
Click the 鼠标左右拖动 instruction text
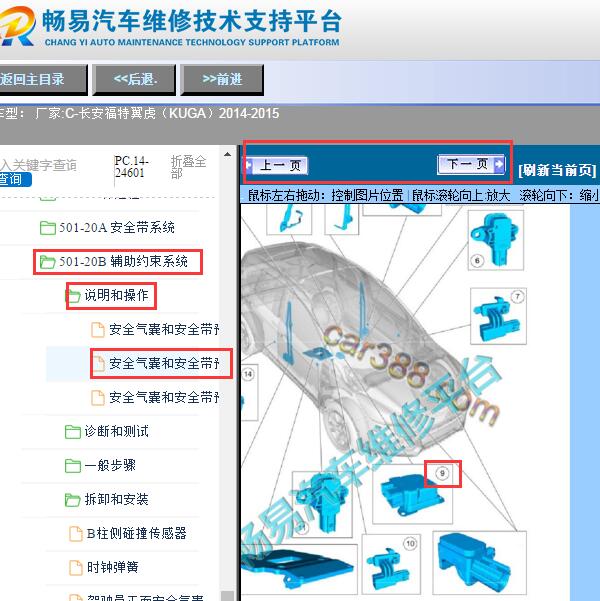pyautogui.click(x=325, y=195)
